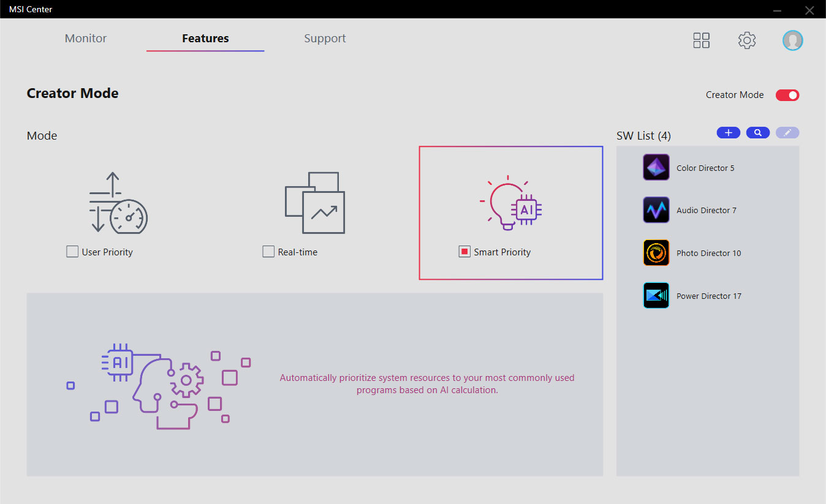Viewport: 826px width, 504px height.
Task: Switch to the Support tab
Action: pyautogui.click(x=325, y=39)
